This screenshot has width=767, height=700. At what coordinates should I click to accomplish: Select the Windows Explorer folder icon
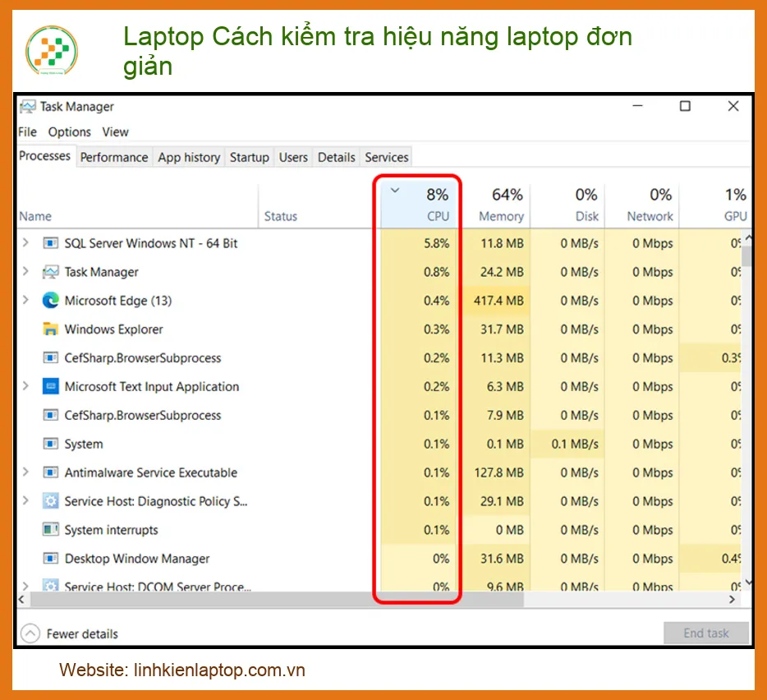[50, 329]
